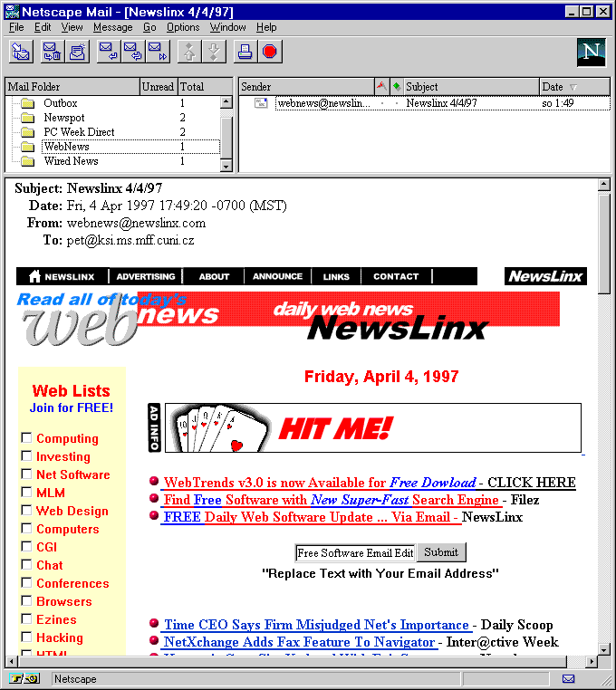Click horizontal scroll left arrow
The image size is (616, 690).
coord(12,661)
